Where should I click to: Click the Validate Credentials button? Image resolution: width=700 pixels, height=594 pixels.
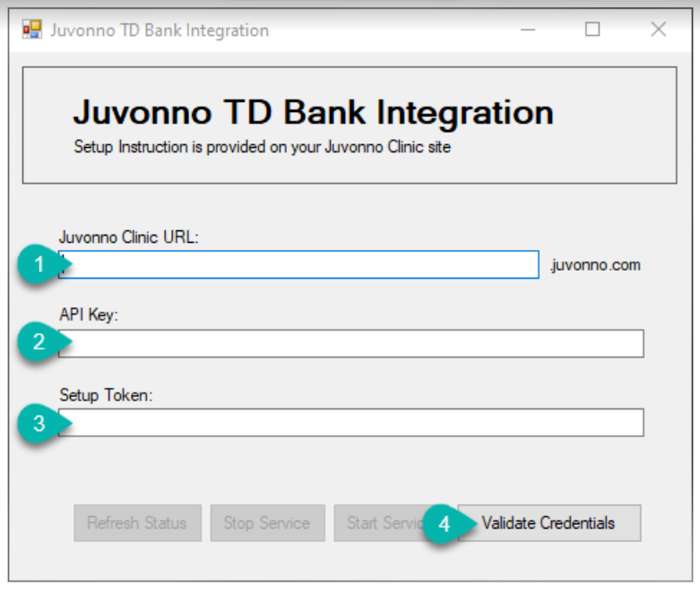(x=549, y=523)
